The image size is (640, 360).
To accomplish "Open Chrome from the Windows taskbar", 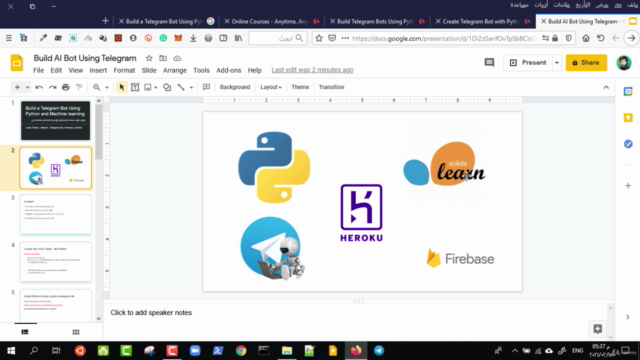I will tap(241, 351).
